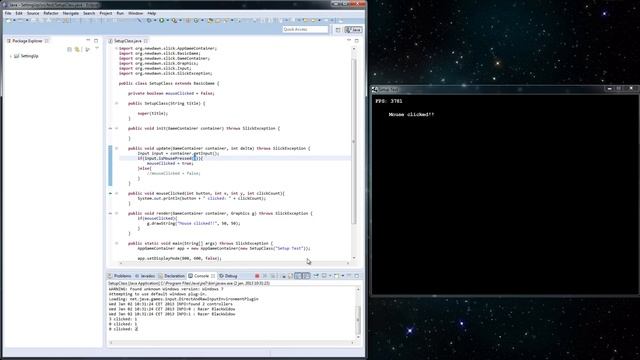Open the Display Selected Console dropdown arrow
This screenshot has height=360, width=640.
click(330, 276)
